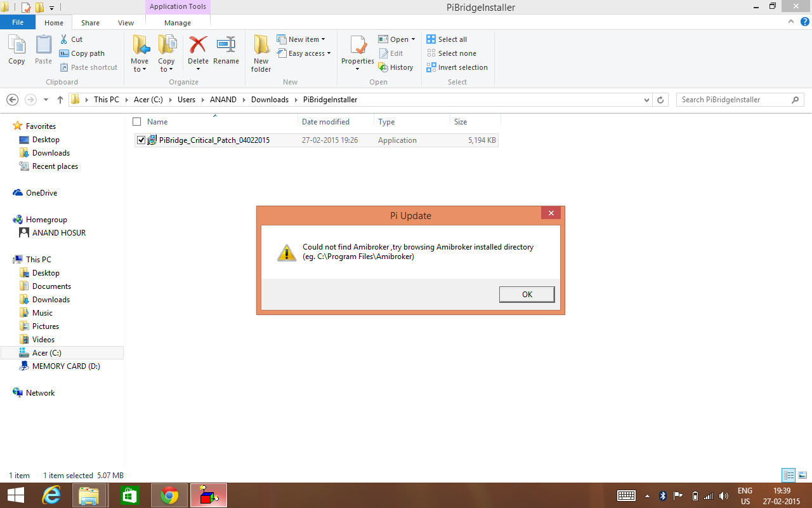Open Recent places in Favorites
Viewport: 812px width, 508px height.
click(x=55, y=166)
